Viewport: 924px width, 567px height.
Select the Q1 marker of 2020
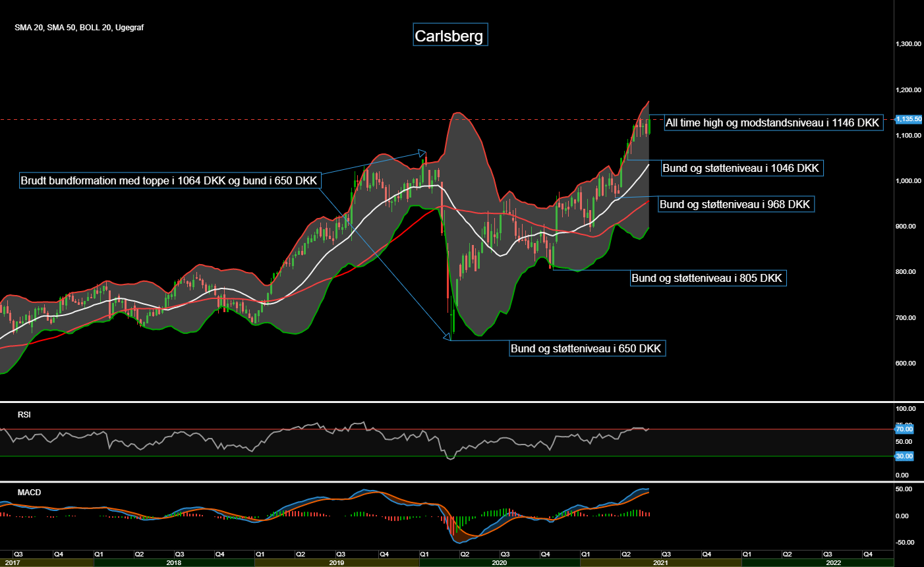click(424, 554)
